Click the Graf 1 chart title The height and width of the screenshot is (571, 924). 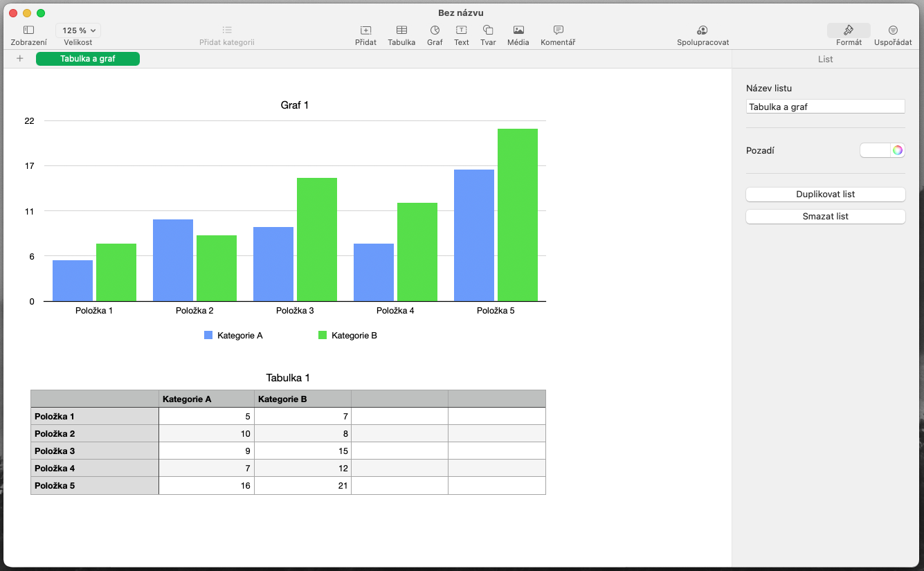tap(294, 105)
